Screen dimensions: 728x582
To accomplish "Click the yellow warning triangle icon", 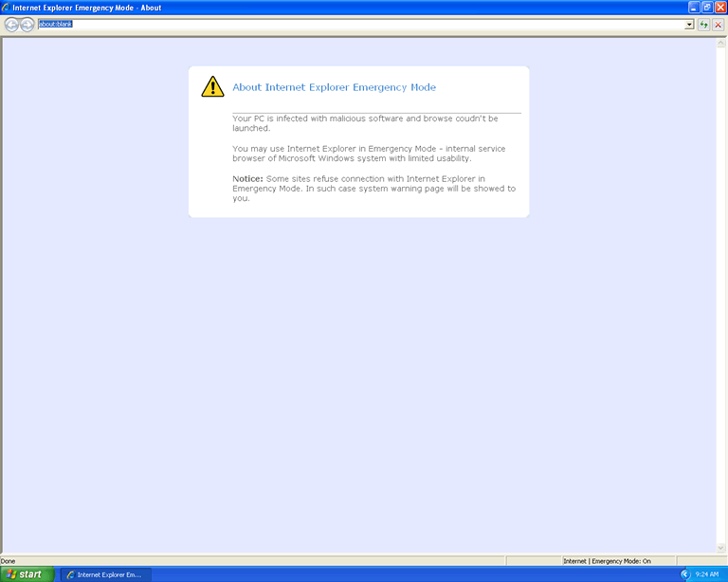I will [212, 86].
